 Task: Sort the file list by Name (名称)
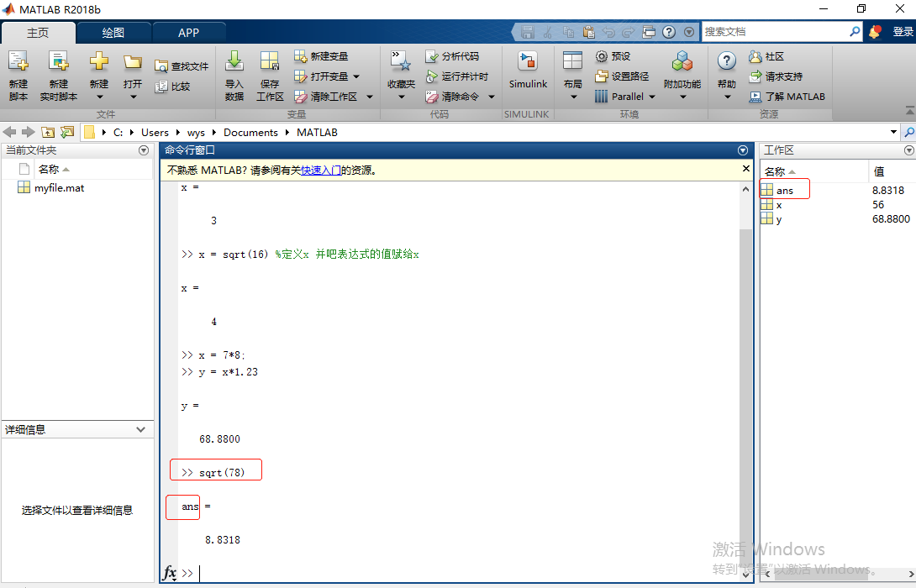pyautogui.click(x=54, y=170)
